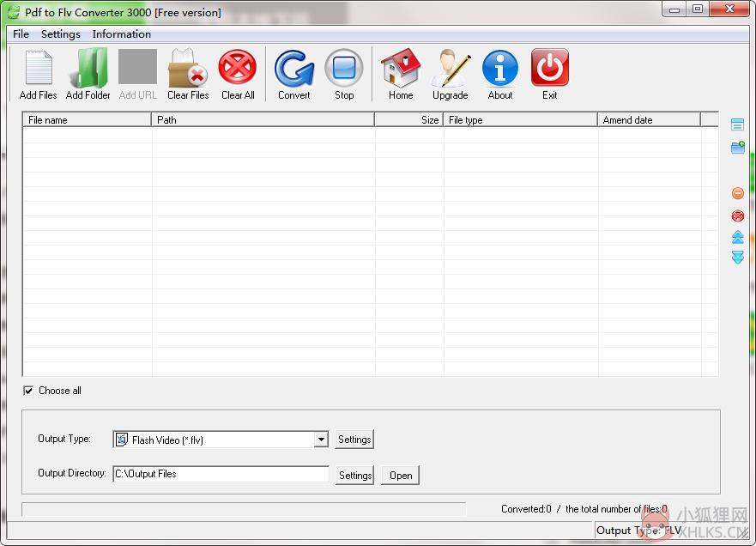The height and width of the screenshot is (546, 756).
Task: Expand the Output Type dropdown arrow
Action: (x=321, y=440)
